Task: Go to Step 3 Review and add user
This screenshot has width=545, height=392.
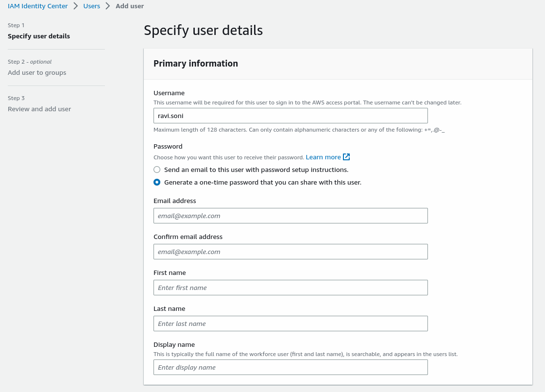Action: [x=39, y=109]
